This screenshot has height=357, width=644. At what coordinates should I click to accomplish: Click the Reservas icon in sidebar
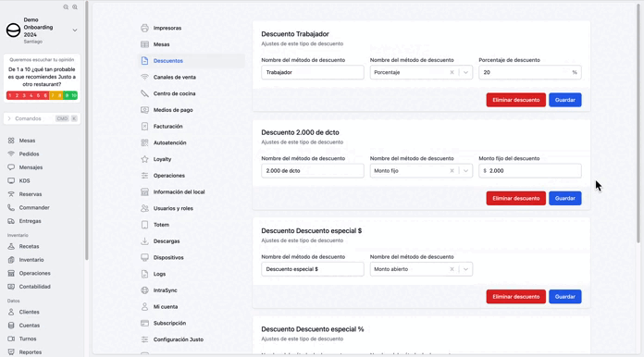pyautogui.click(x=11, y=194)
